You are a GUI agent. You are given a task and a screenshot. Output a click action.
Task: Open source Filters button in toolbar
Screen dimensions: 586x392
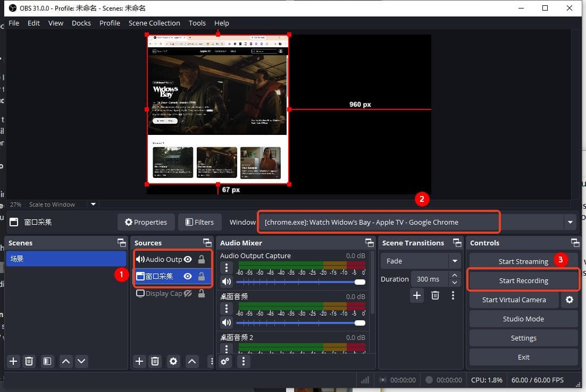199,222
